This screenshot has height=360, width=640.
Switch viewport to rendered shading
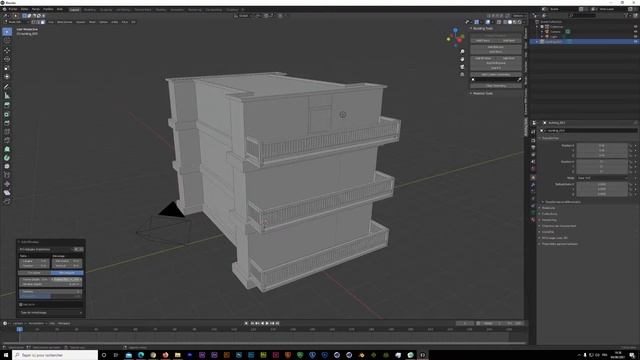pos(519,22)
